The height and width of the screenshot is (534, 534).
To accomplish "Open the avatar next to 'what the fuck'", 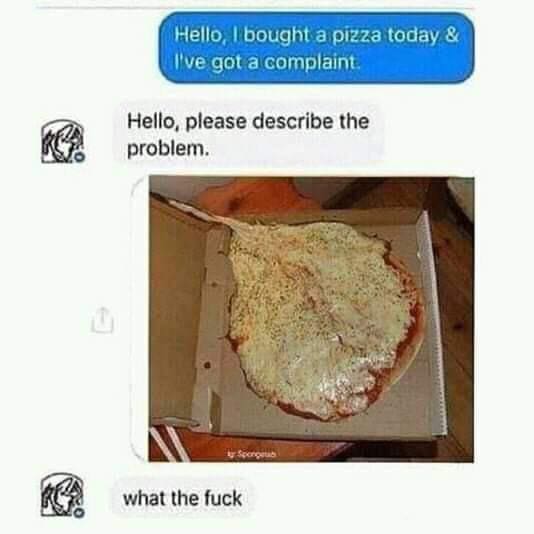I will 63,496.
